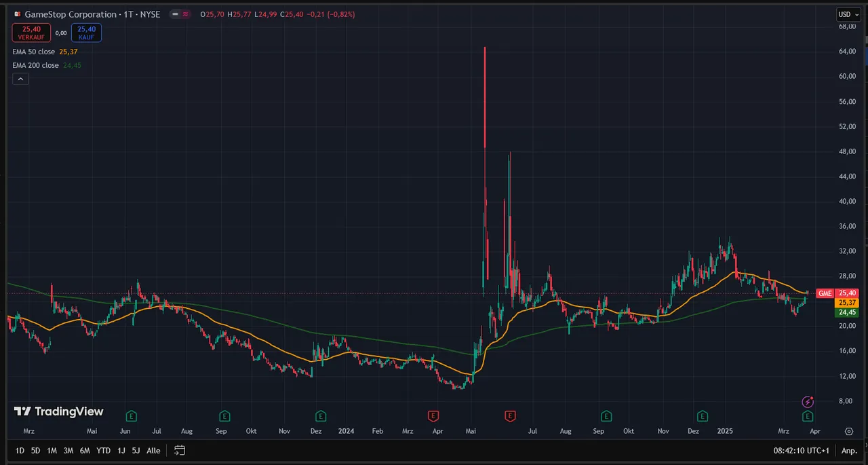Click the green EMA 200 value 24,45 in legend

[x=72, y=65]
